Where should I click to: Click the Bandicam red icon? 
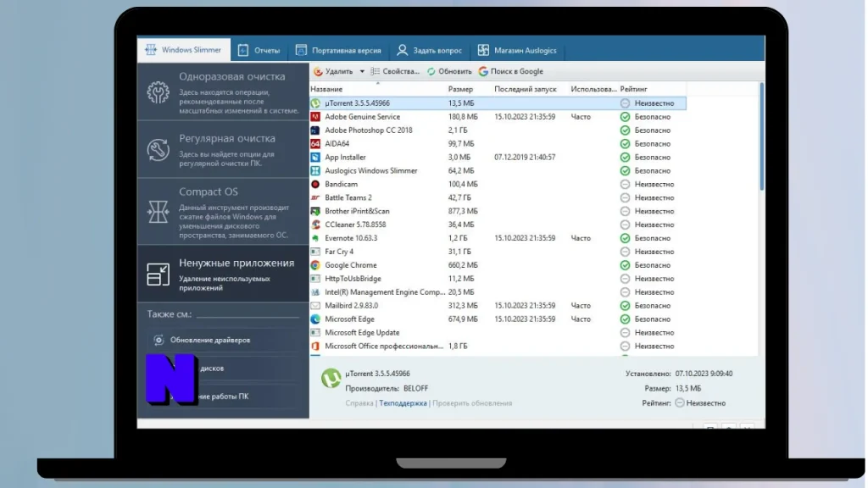coord(315,184)
